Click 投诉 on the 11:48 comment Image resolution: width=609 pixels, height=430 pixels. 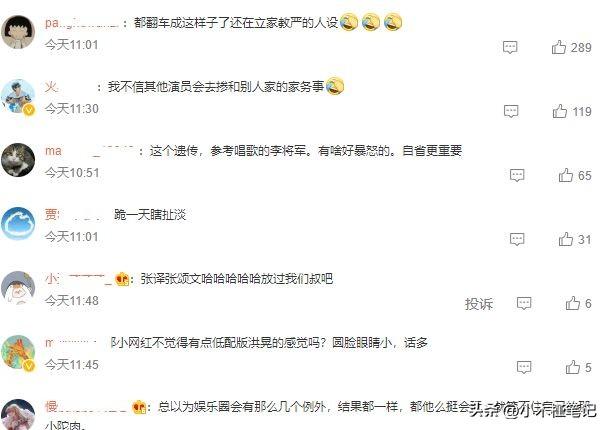tap(479, 304)
